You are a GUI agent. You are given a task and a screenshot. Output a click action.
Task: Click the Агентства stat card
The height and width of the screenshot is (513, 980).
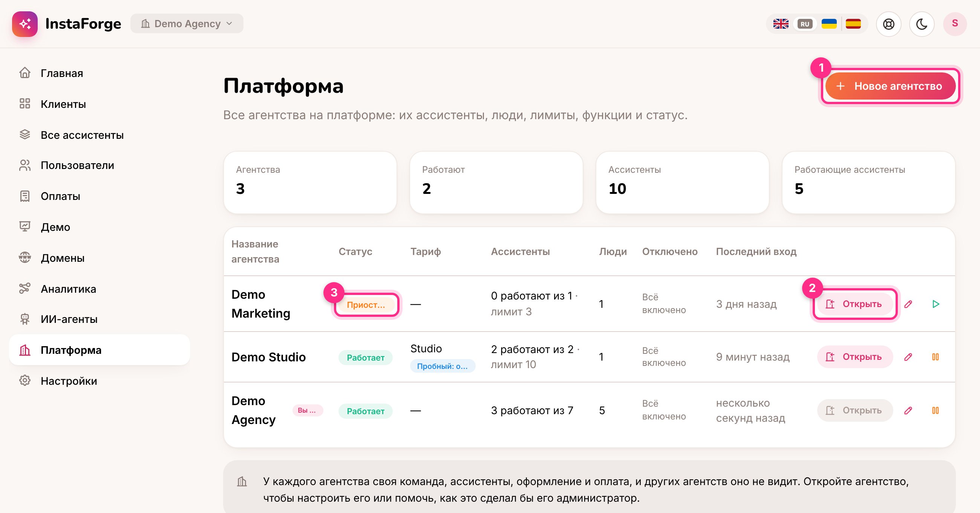click(310, 183)
